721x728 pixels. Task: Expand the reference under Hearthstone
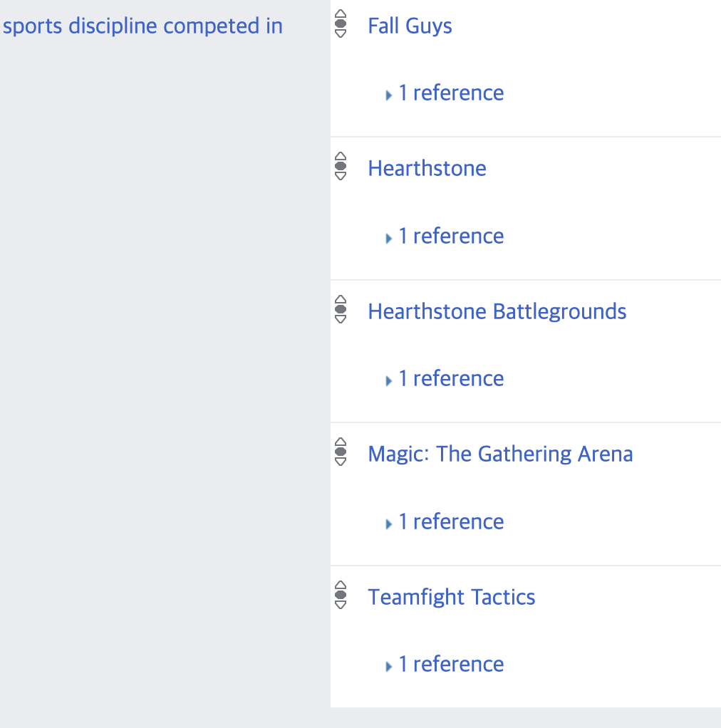pyautogui.click(x=450, y=236)
